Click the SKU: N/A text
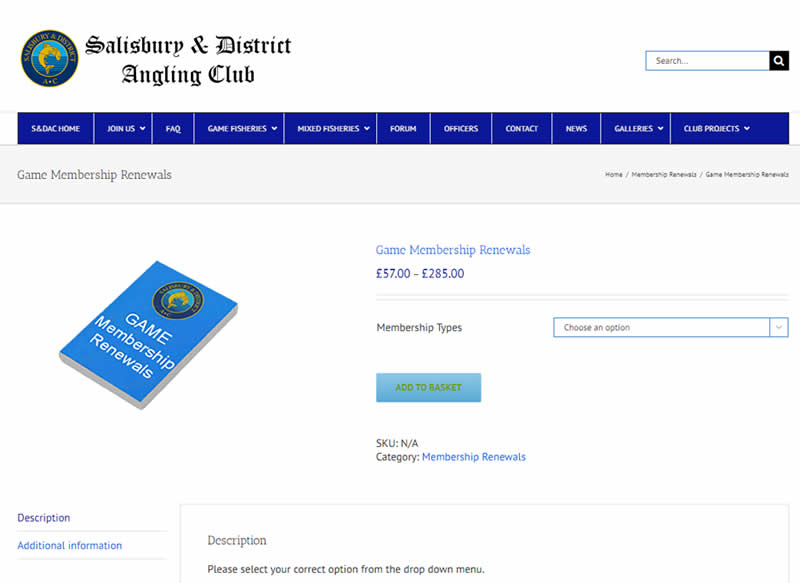800x583 pixels. click(397, 443)
